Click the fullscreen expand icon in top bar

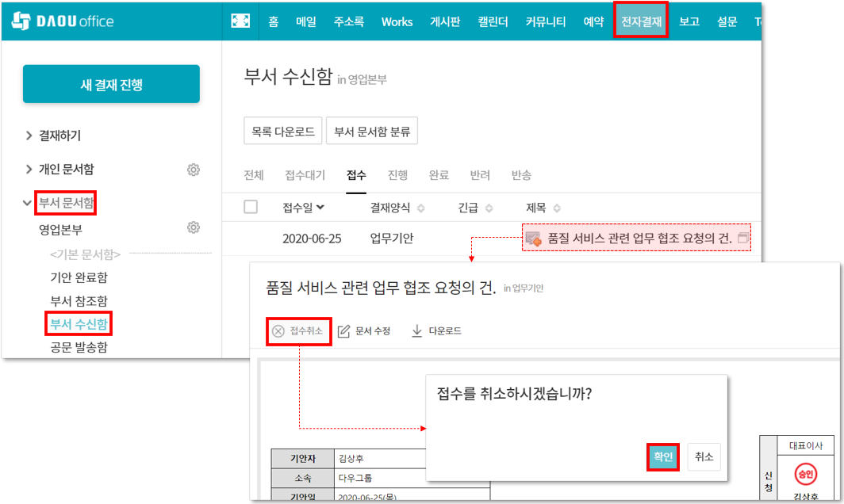240,21
